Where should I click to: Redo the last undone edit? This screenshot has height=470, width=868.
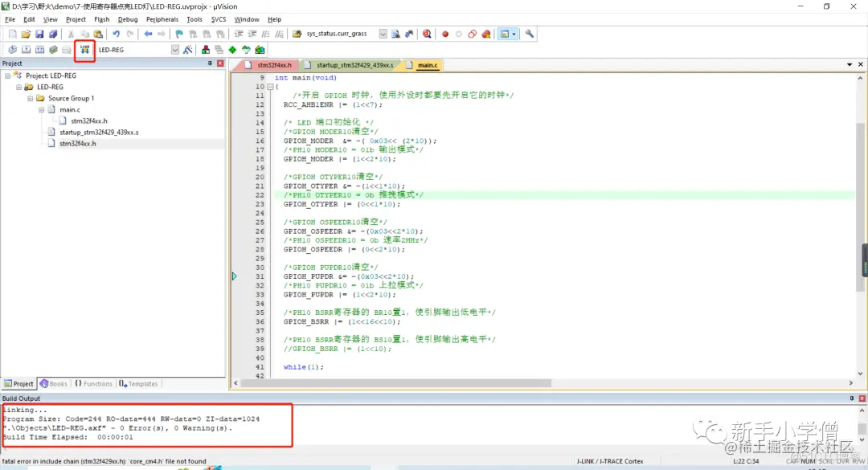[130, 34]
